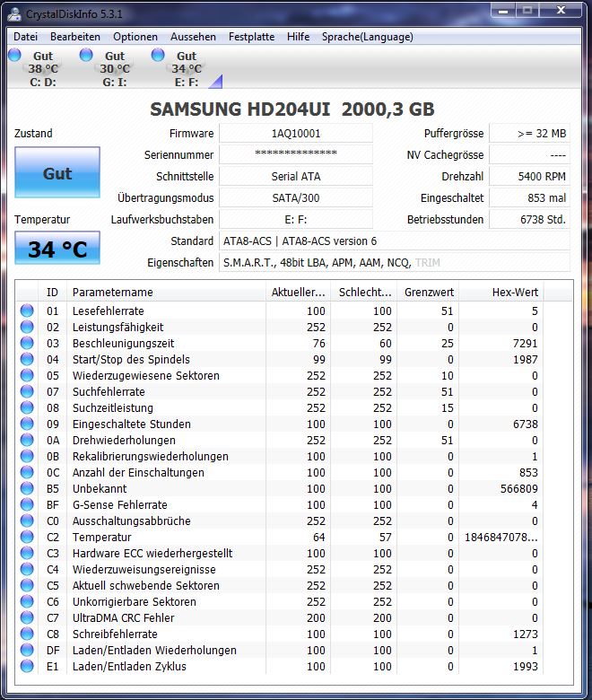Click status icon for UltraDMA CRC Fehler
The height and width of the screenshot is (700, 592).
(27, 617)
